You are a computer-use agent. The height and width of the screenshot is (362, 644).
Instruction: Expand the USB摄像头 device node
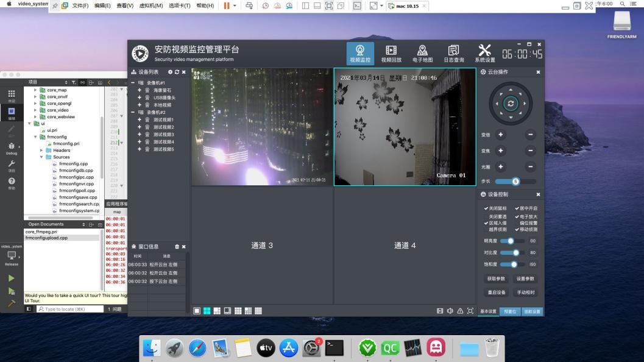pyautogui.click(x=140, y=98)
